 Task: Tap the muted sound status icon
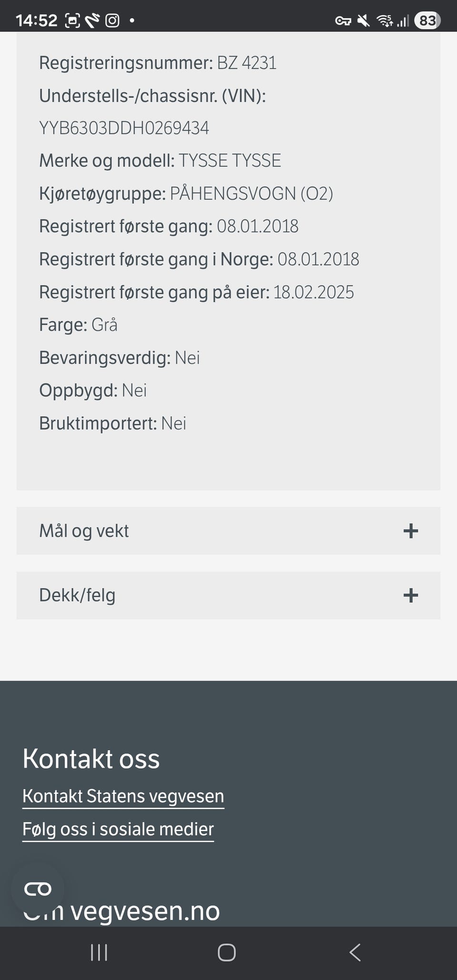364,20
